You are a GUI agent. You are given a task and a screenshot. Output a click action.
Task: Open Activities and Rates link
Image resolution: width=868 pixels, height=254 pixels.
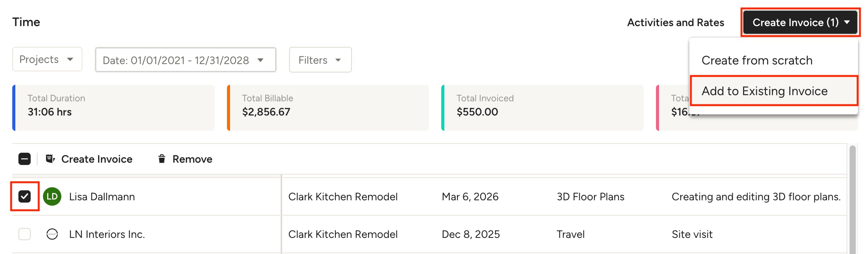coord(676,22)
